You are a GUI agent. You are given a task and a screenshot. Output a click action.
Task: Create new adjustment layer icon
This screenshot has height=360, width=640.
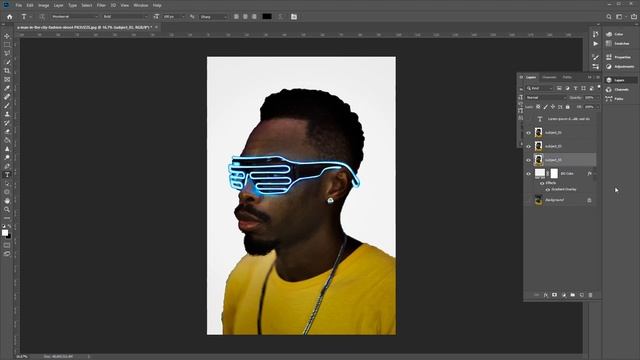coord(564,295)
